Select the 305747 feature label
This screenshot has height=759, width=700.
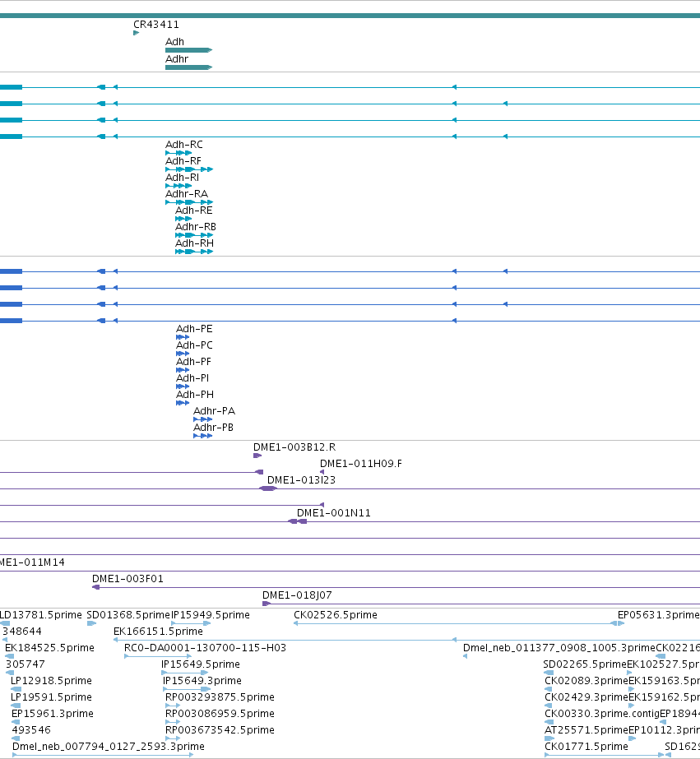click(x=25, y=664)
